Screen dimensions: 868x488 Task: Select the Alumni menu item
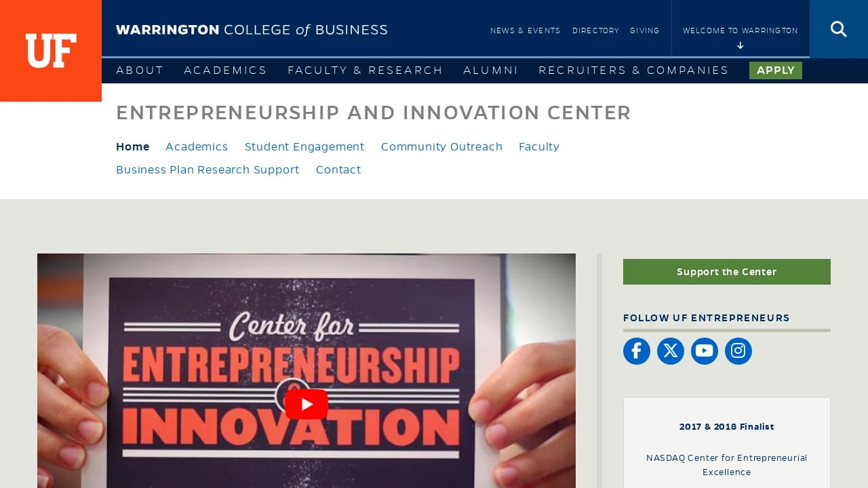(490, 70)
